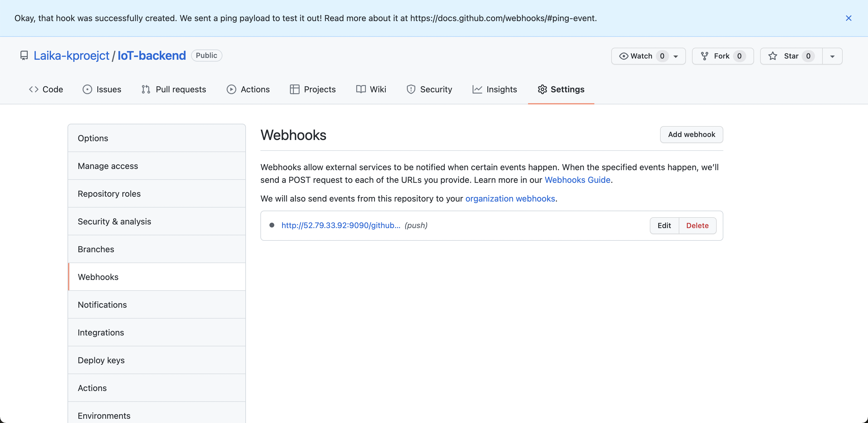Open the Code tab

pos(46,89)
